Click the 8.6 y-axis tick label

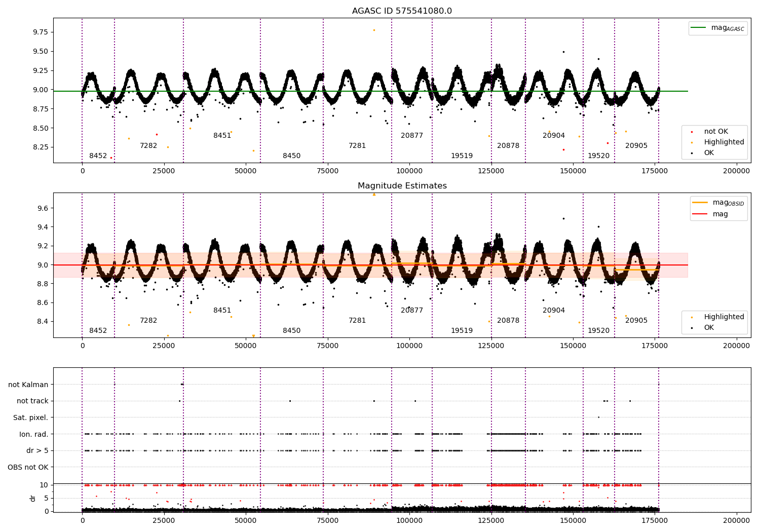point(43,302)
